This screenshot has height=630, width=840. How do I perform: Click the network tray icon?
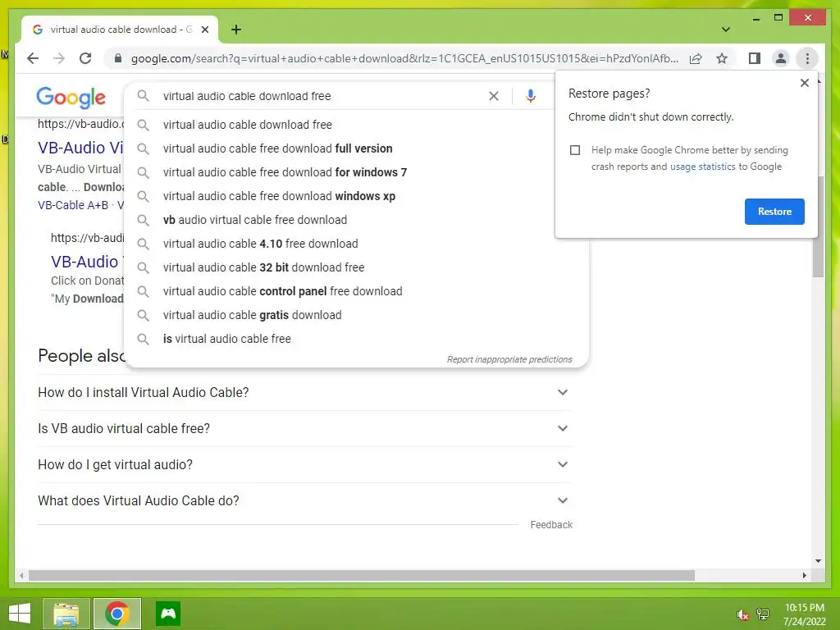(x=763, y=614)
